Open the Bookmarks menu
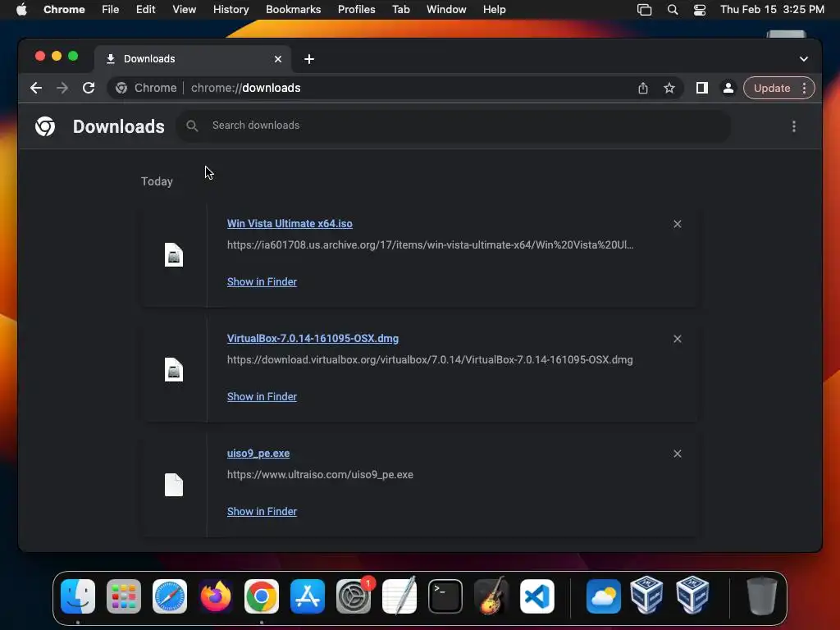840x630 pixels. (294, 10)
